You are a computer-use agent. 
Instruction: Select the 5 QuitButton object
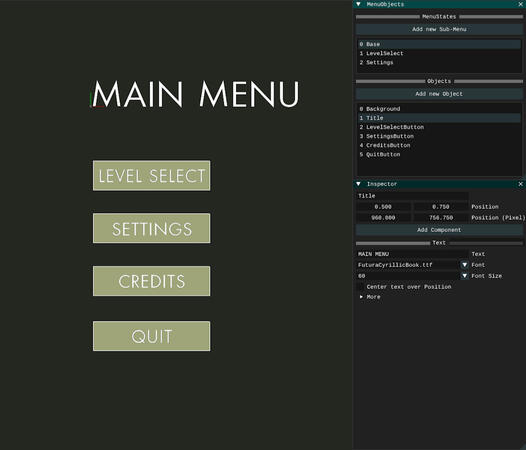[439, 154]
